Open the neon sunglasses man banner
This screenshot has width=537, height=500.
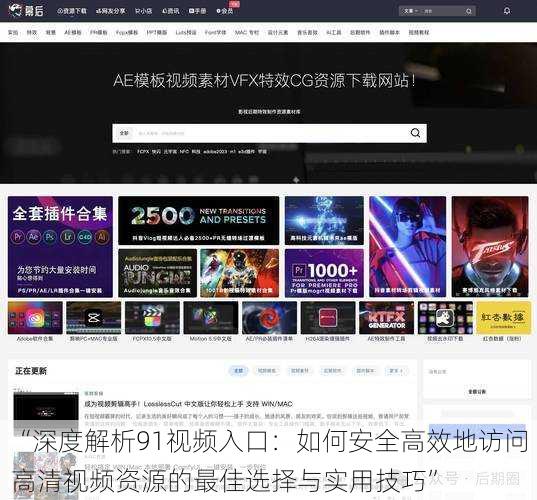[408, 247]
